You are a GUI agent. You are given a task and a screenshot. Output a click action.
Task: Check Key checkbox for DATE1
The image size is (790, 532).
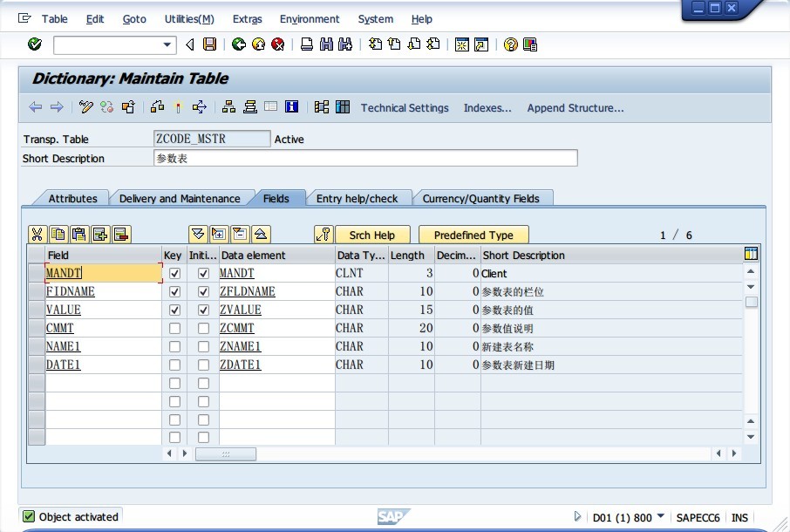click(x=174, y=365)
